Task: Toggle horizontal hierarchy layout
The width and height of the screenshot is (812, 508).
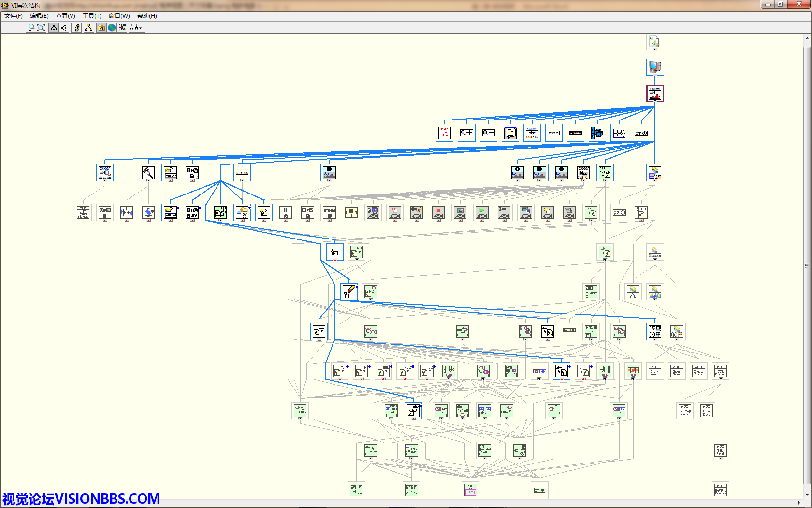Action: (x=64, y=28)
